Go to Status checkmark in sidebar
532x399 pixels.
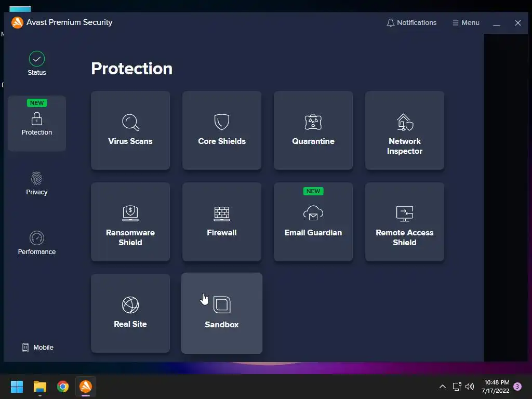click(37, 59)
